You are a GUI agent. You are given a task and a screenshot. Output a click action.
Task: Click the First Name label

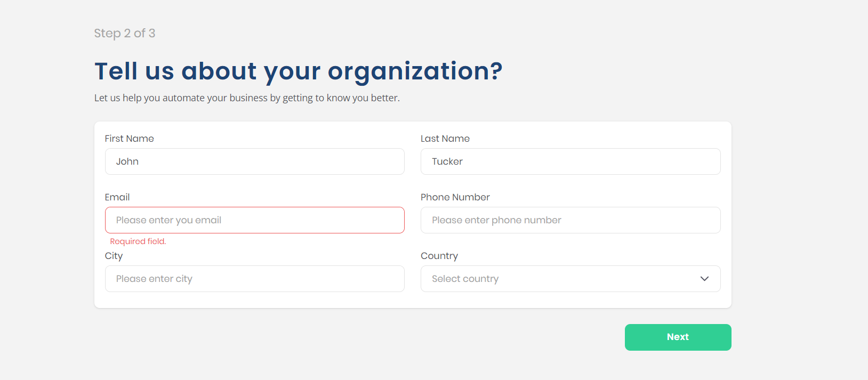[129, 139]
